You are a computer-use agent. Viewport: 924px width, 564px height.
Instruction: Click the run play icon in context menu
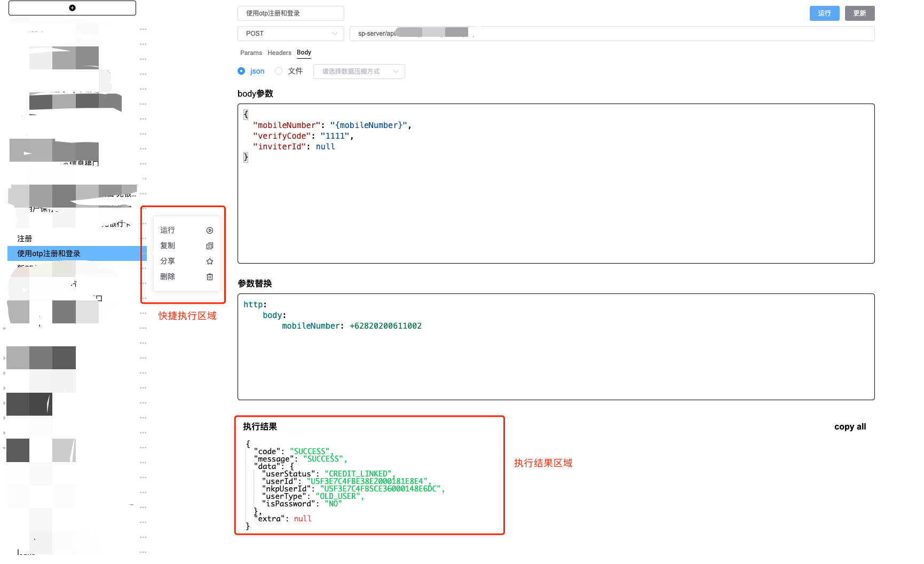[x=210, y=231]
